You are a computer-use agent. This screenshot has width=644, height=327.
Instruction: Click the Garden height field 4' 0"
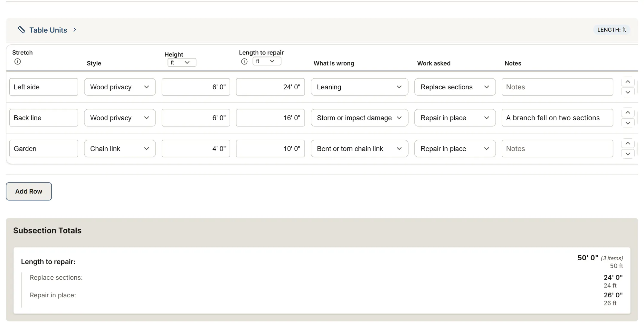point(196,149)
